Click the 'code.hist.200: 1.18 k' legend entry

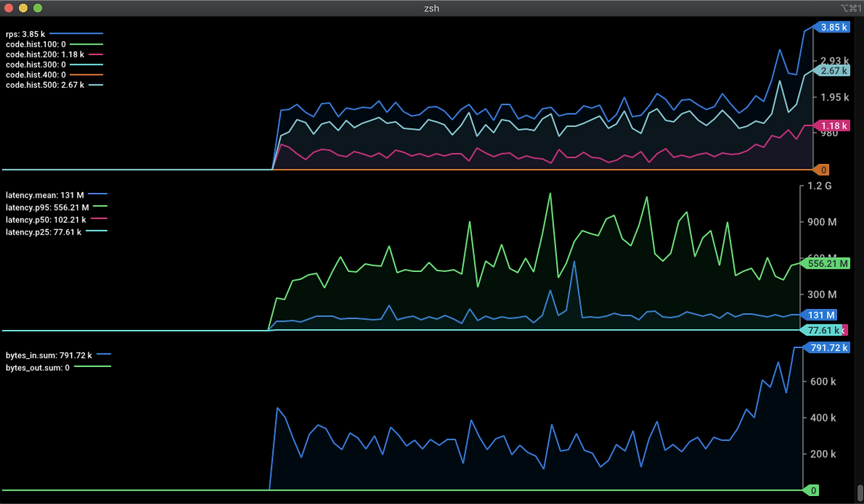(x=54, y=54)
